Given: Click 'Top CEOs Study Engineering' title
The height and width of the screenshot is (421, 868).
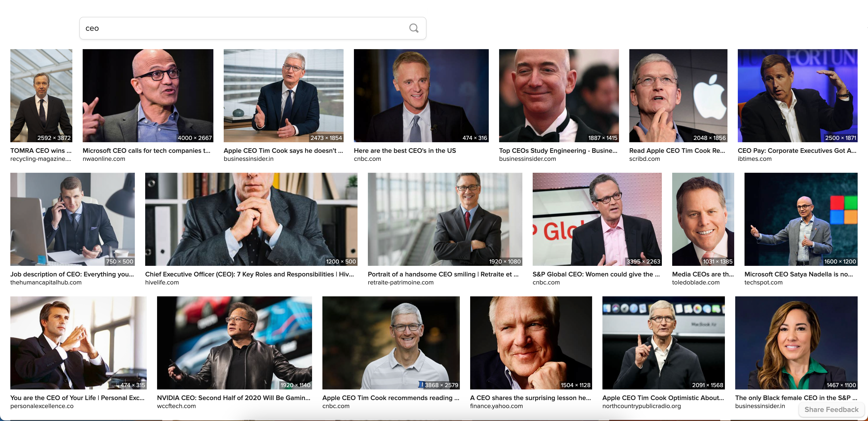Looking at the screenshot, I should tap(558, 151).
